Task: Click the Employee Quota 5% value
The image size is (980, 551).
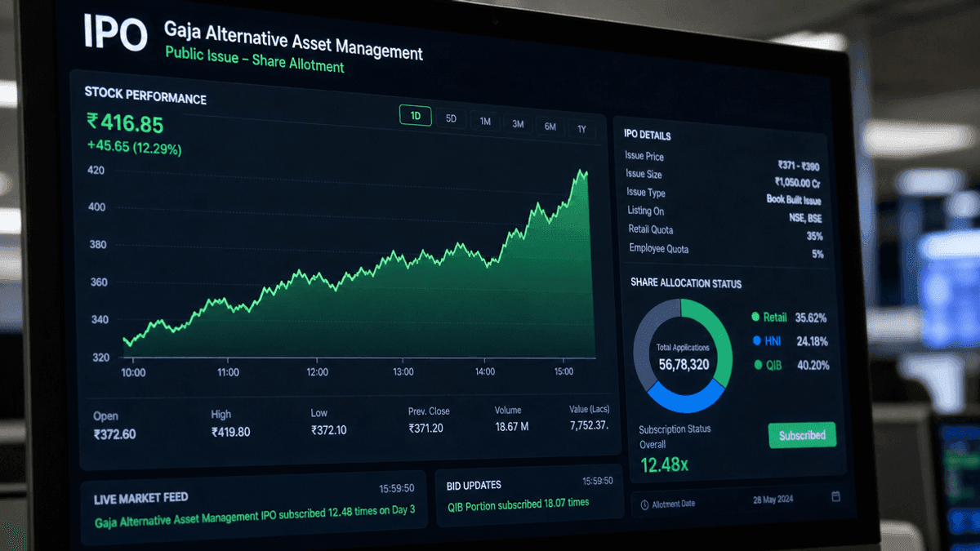Action: tap(817, 254)
